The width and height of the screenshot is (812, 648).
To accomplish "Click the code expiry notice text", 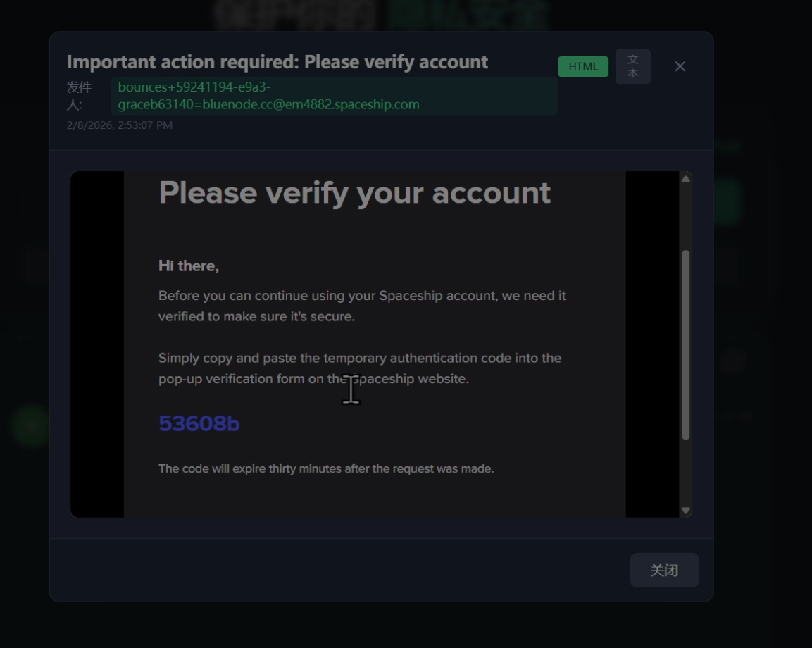I will (x=326, y=468).
